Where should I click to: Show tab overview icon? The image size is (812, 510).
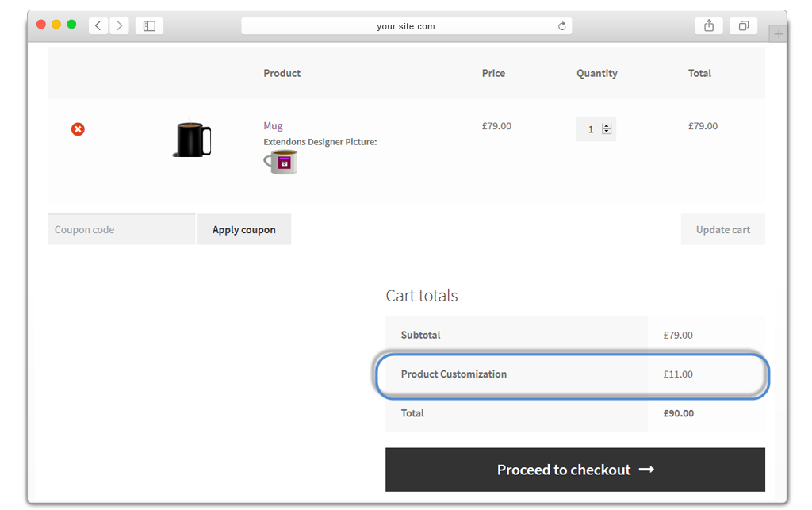click(x=743, y=25)
